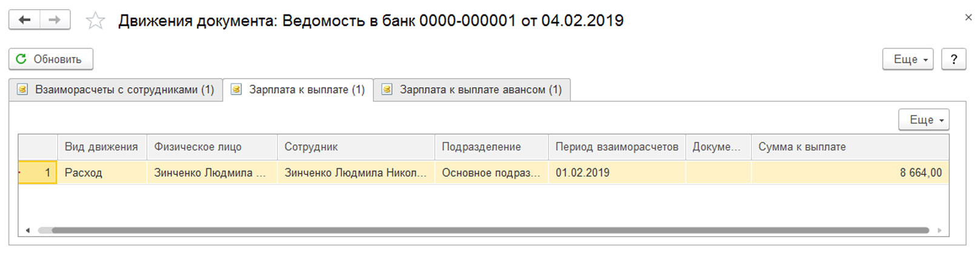Screen dimensions: 980x253
Task: Click the green refresh icon in Обновить
Action: [21, 59]
